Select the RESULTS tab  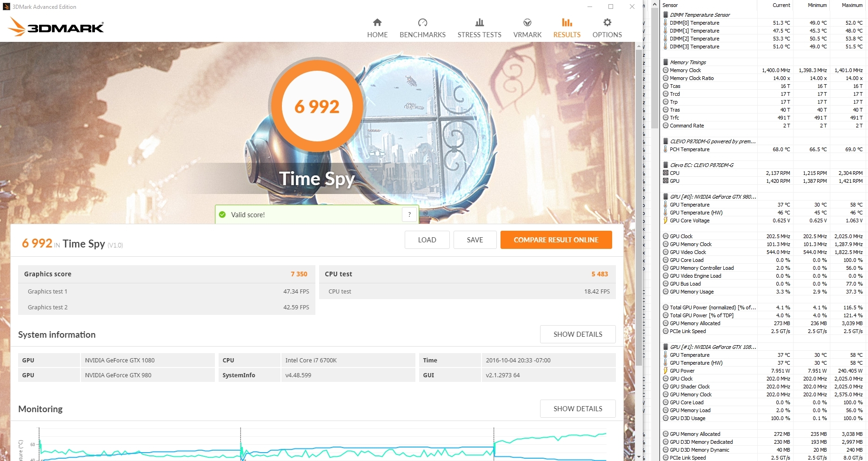567,28
